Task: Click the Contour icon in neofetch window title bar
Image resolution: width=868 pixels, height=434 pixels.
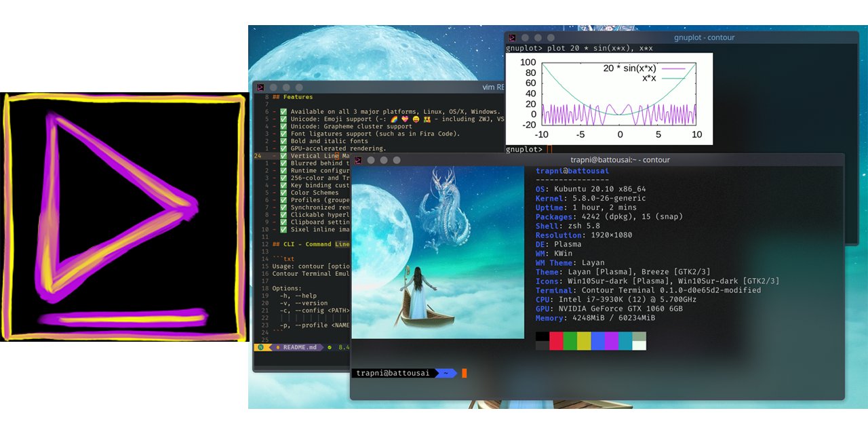Action: pos(357,160)
